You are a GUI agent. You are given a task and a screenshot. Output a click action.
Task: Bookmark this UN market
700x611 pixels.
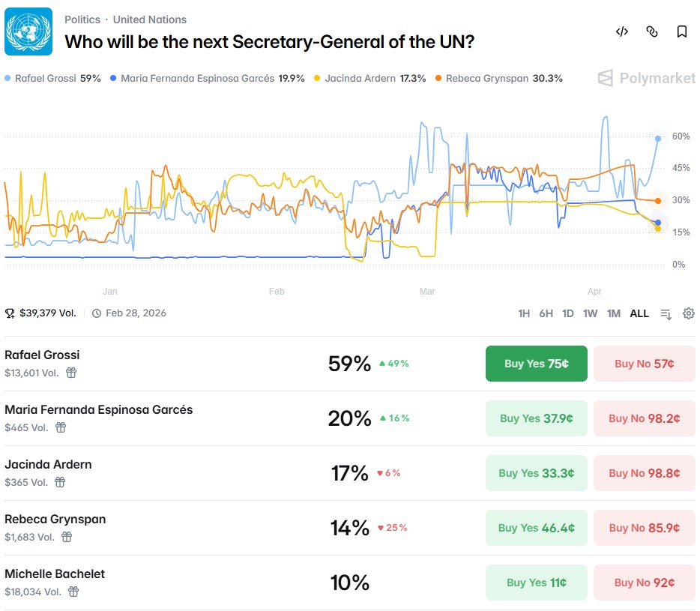tap(682, 31)
